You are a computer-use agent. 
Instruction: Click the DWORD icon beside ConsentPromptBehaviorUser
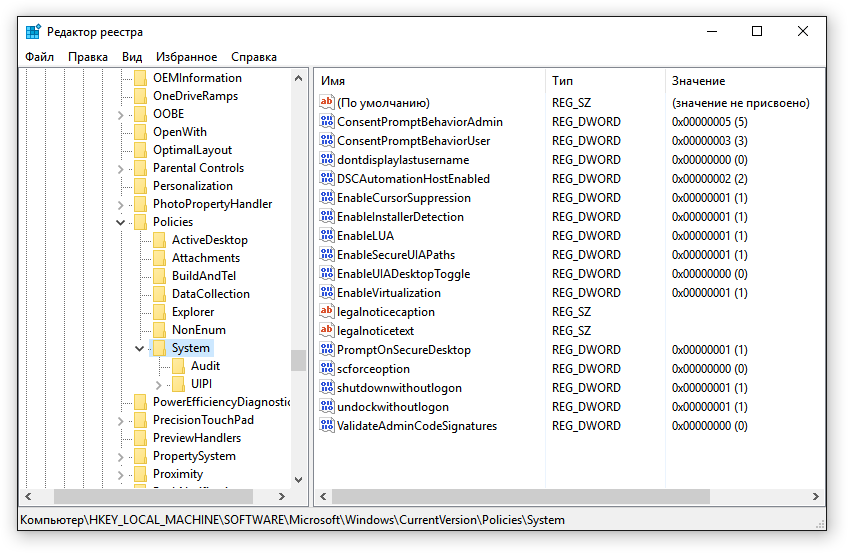point(327,140)
